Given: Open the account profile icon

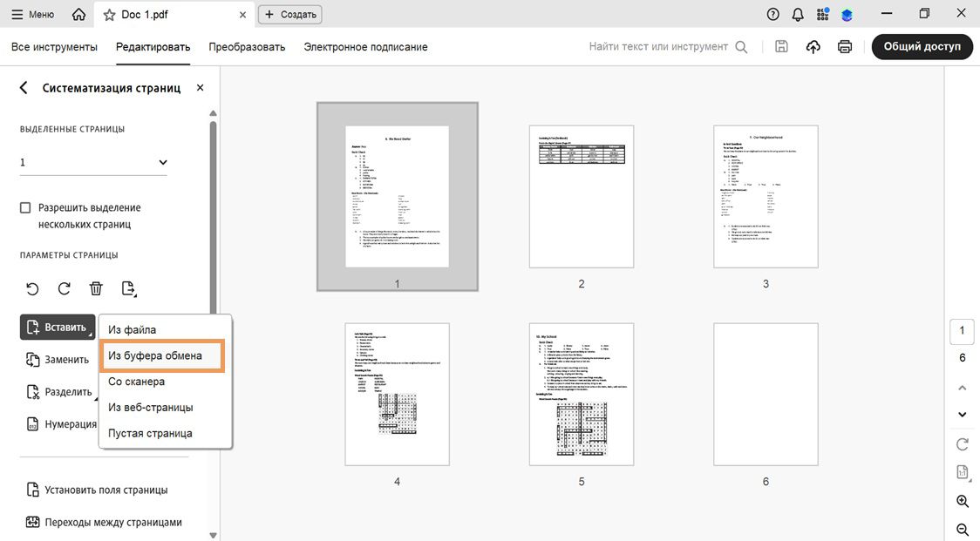Looking at the screenshot, I should 847,15.
